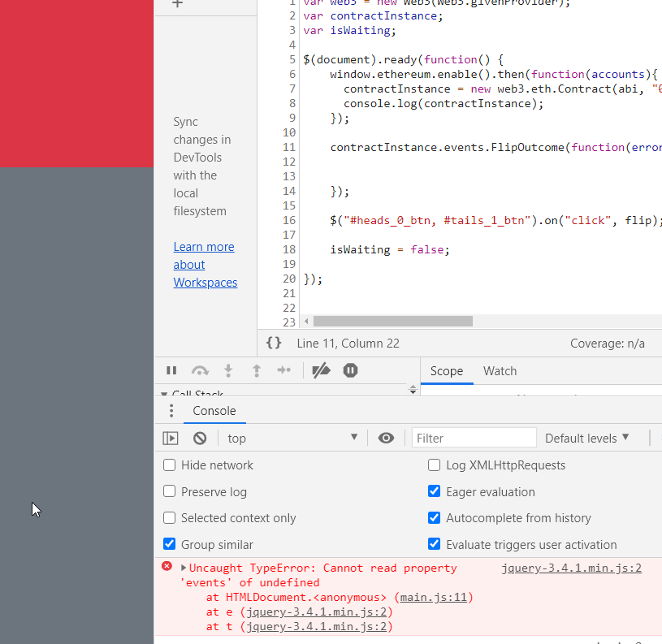
Task: Click line number 16 in the gutter
Action: (289, 220)
